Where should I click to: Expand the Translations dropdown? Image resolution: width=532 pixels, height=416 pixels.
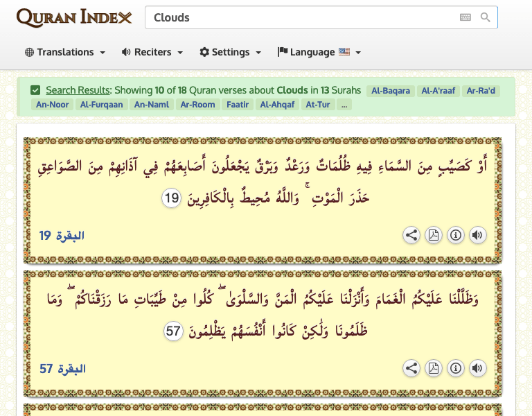point(65,52)
